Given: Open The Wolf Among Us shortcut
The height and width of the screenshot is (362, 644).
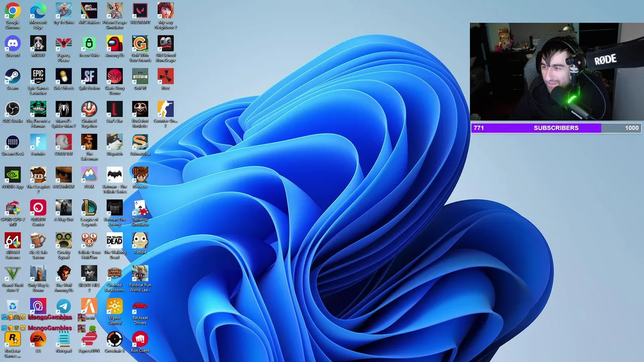Looking at the screenshot, I should pos(63,274).
